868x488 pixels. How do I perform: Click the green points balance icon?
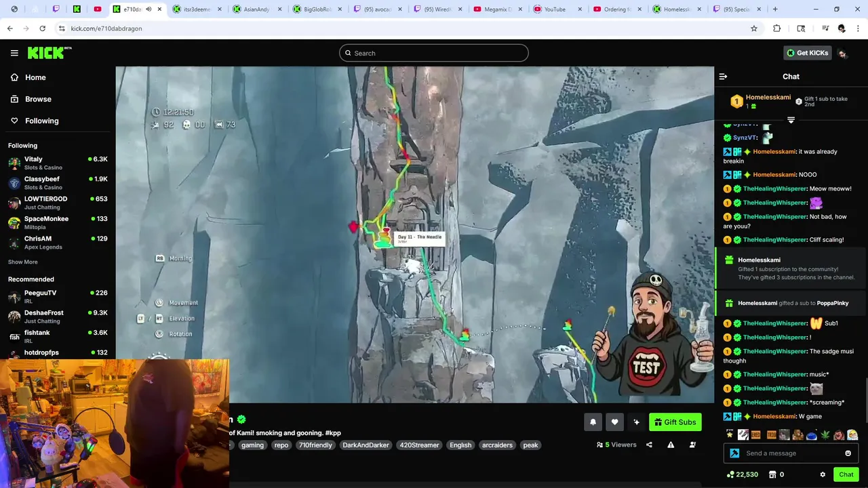point(730,474)
